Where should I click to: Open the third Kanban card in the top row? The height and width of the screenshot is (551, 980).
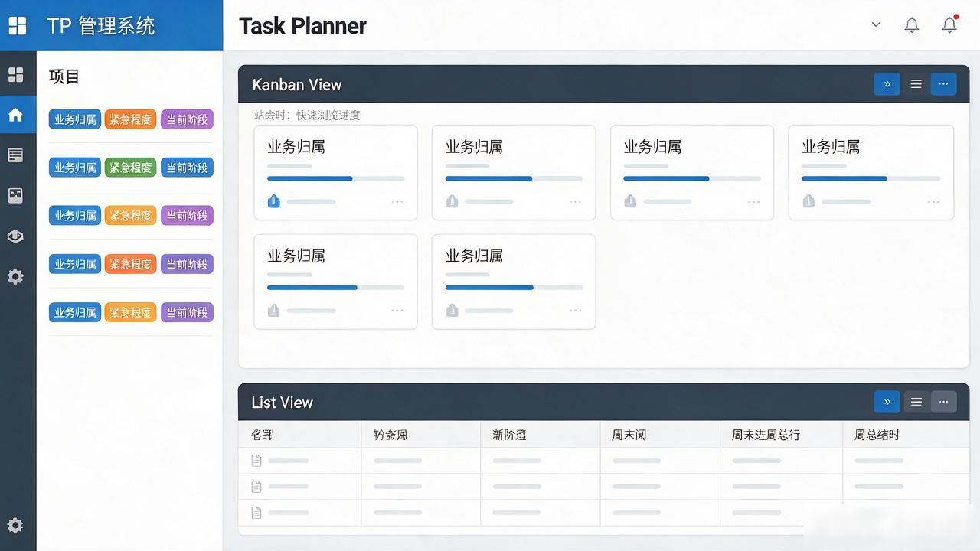[x=692, y=173]
